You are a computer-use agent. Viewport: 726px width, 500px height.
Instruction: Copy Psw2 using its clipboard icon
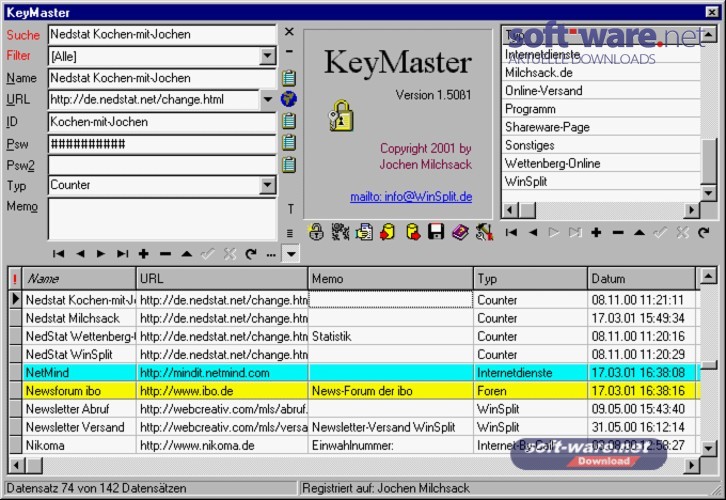click(x=289, y=164)
